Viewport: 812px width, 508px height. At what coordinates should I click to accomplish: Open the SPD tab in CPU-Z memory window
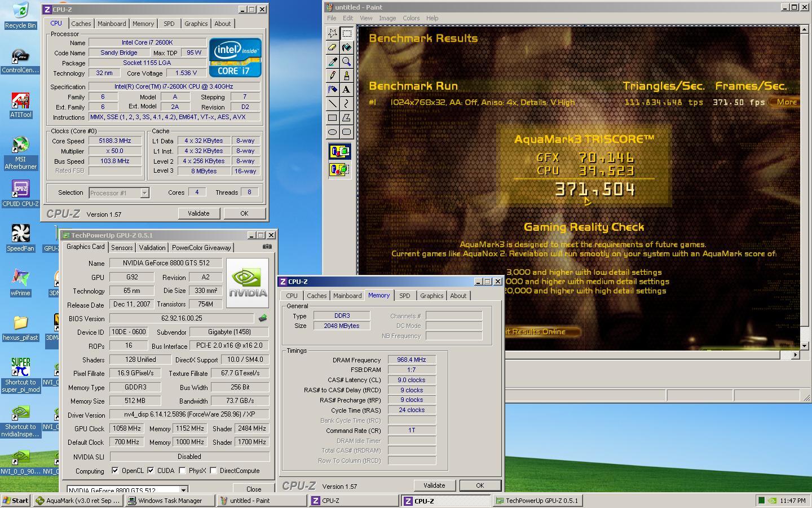405,296
